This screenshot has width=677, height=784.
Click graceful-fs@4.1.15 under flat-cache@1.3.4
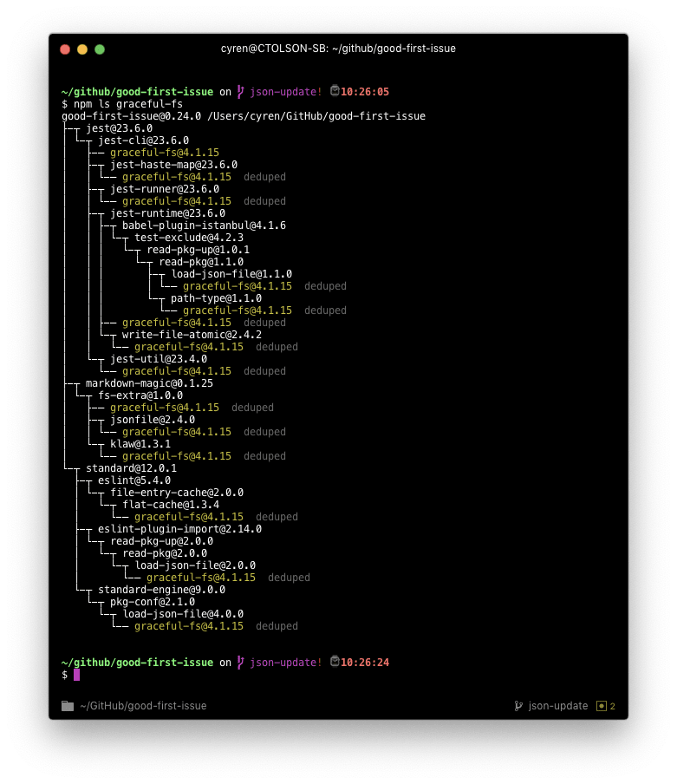[189, 517]
